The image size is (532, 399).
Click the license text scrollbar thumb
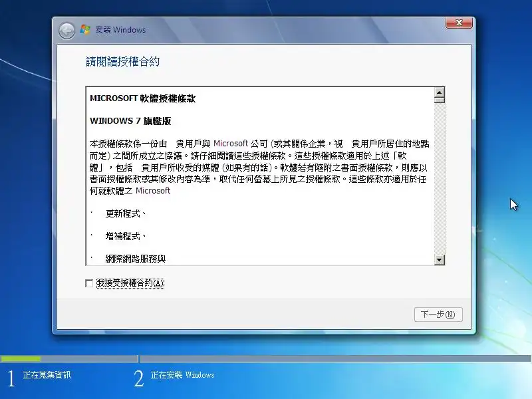[440, 100]
